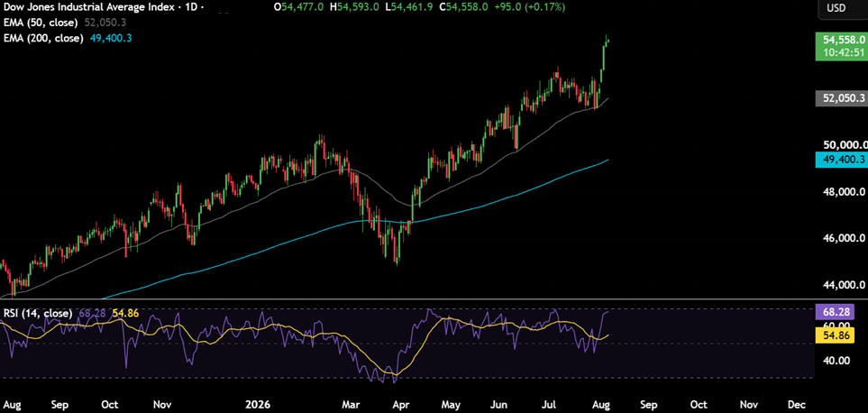Select the RSI (14, close) indicator legend
This screenshot has width=868, height=413.
click(x=38, y=313)
